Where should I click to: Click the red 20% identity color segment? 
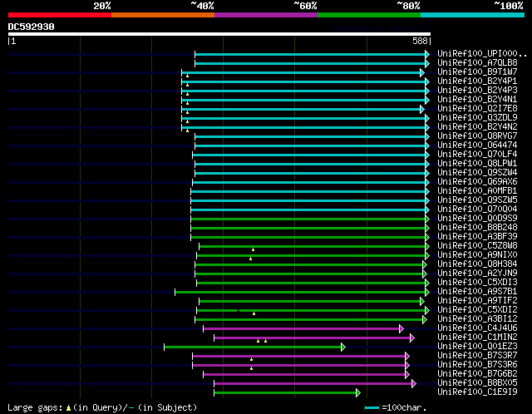pos(60,15)
